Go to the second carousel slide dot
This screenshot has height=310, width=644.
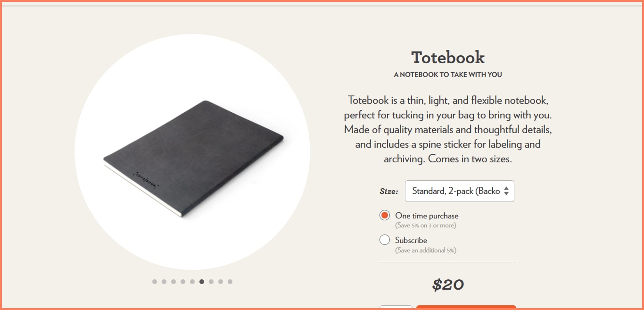pos(164,282)
